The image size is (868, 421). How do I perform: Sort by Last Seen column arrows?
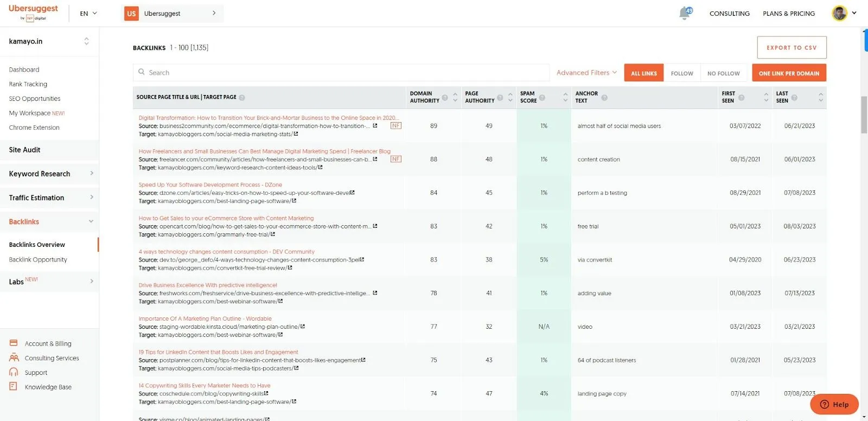tap(821, 97)
